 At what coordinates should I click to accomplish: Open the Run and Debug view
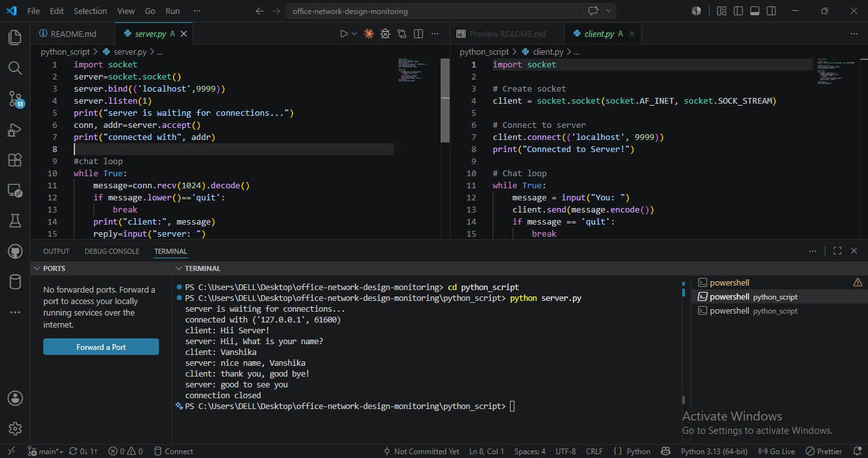pyautogui.click(x=15, y=129)
